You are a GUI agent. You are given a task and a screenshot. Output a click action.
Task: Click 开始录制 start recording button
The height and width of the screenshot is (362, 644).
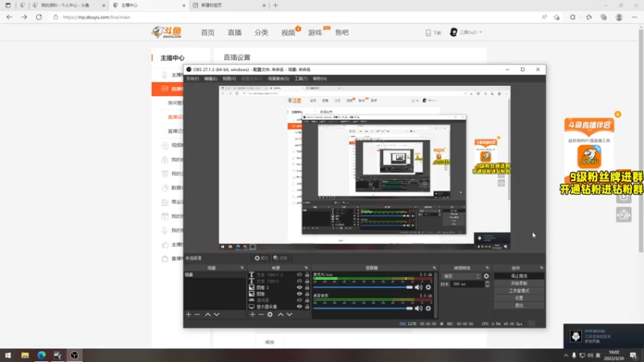518,284
